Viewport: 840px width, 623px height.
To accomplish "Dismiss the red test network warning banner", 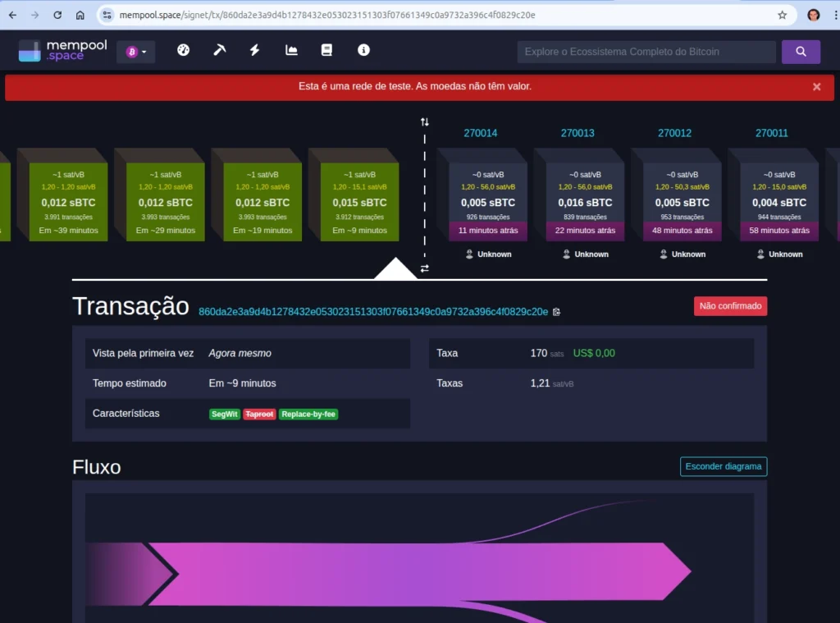I will pos(816,86).
